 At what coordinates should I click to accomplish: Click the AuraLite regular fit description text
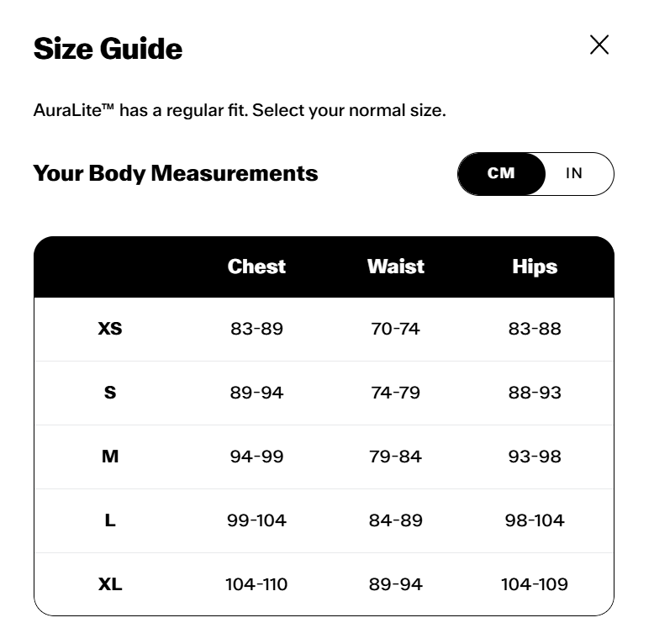pyautogui.click(x=240, y=110)
